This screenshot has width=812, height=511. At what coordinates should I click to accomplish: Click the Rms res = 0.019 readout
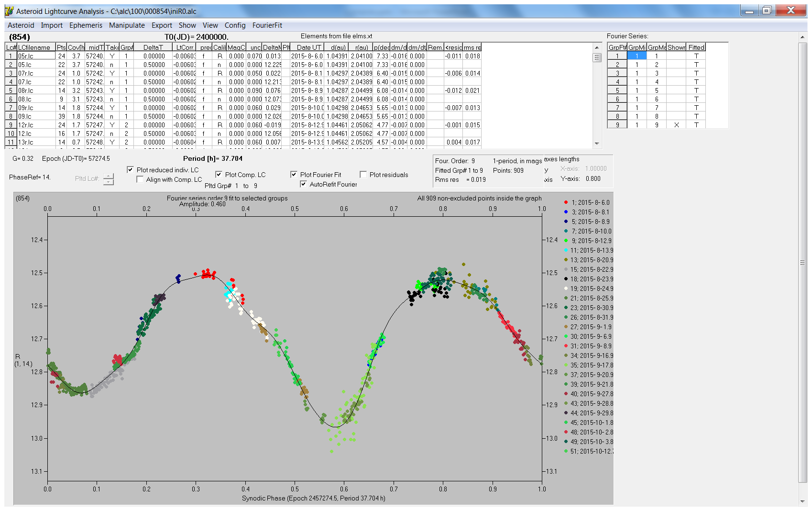tap(460, 179)
